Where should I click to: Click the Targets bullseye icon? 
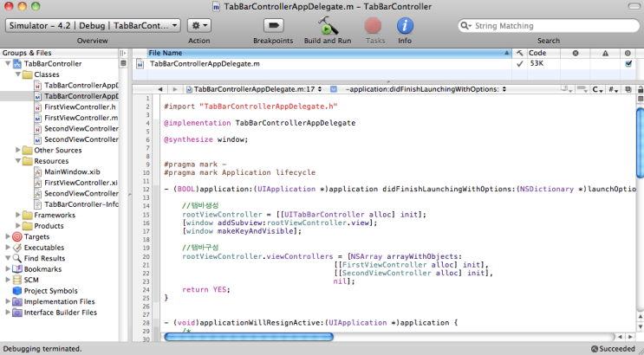click(17, 236)
